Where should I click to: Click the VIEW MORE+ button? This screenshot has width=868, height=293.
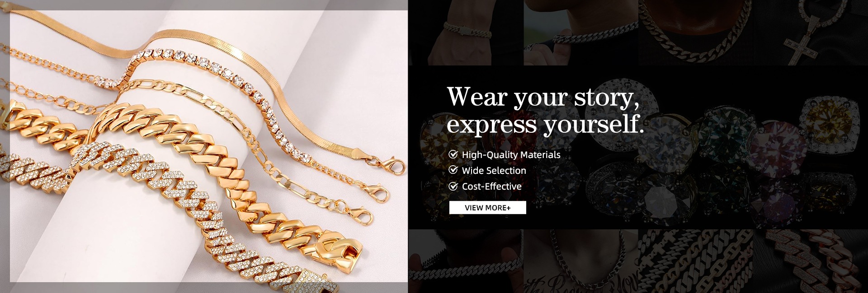487,208
